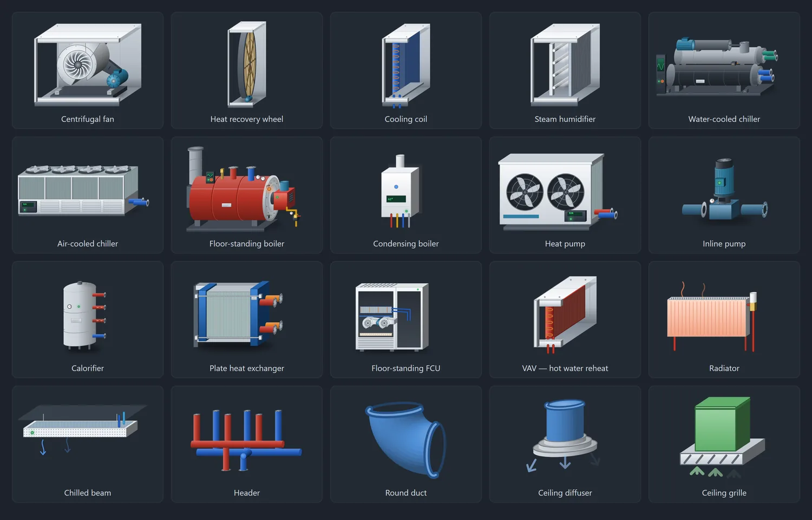Click the 'Air-cooled chiller' label
This screenshot has width=812, height=520.
[88, 244]
